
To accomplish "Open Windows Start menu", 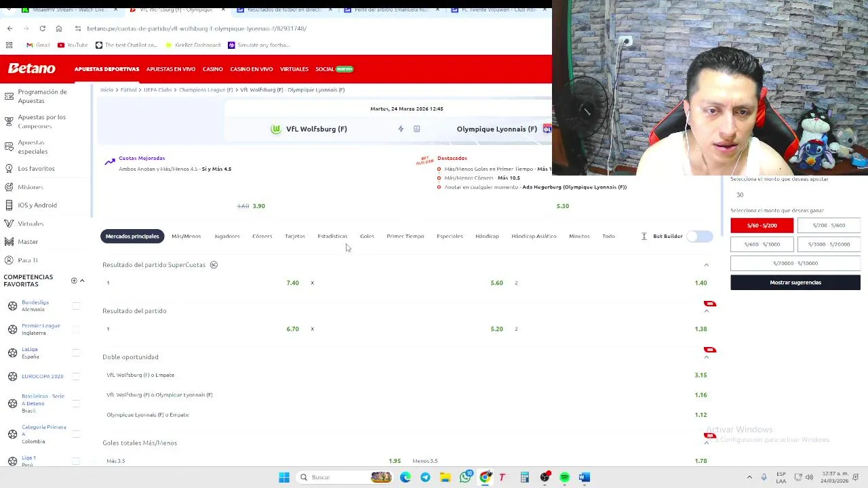I will pos(284,477).
